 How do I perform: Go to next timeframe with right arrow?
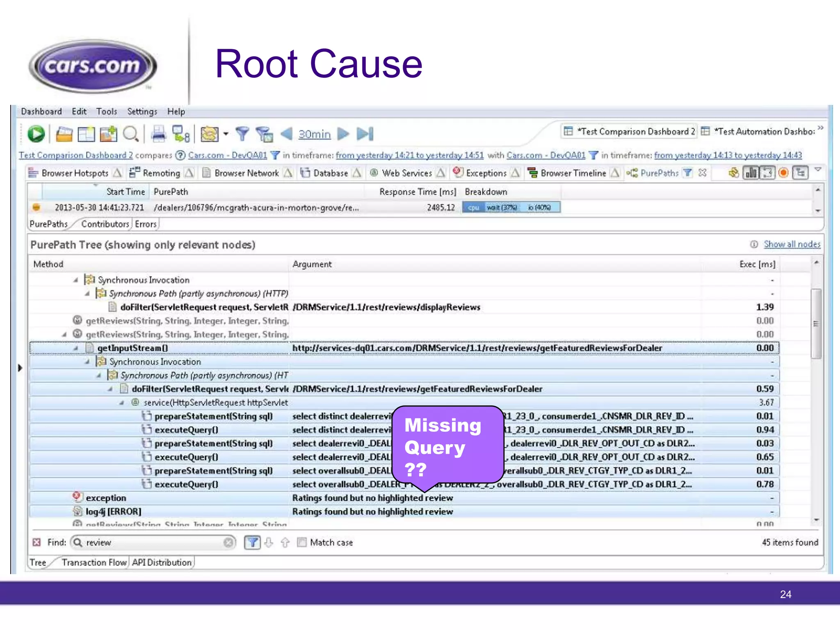[x=343, y=134]
